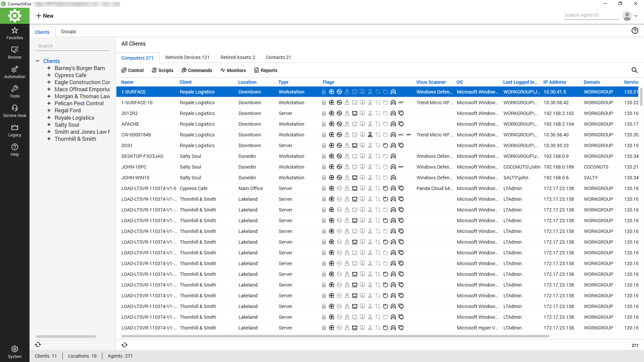Open the Service Desk section
Image resolution: width=644 pixels, height=362 pixels.
[14, 111]
